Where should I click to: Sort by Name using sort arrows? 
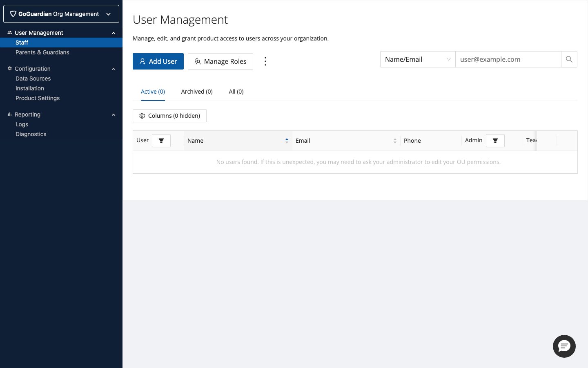(287, 141)
